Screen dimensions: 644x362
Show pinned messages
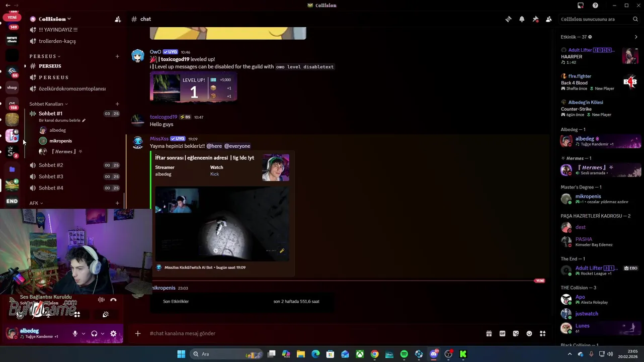(x=535, y=19)
